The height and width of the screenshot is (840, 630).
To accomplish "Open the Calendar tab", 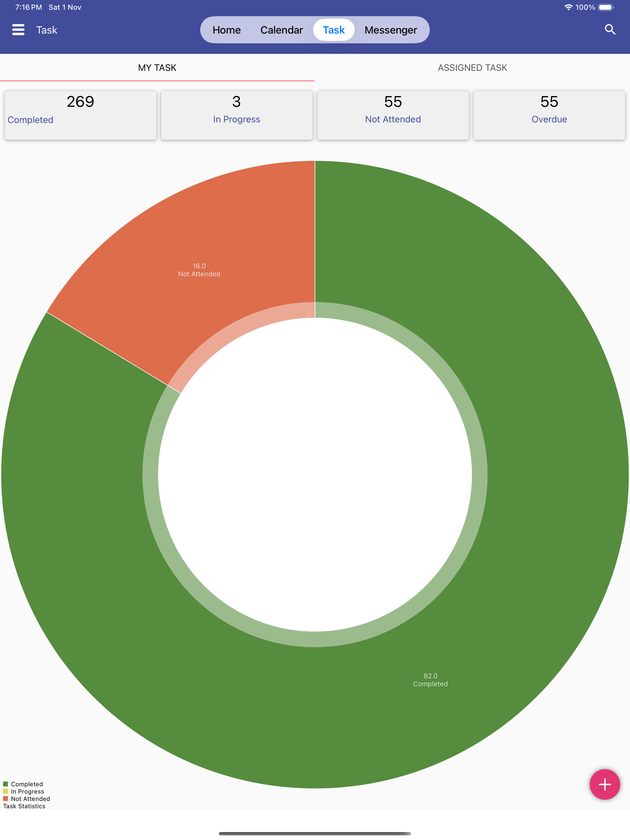I will click(282, 30).
